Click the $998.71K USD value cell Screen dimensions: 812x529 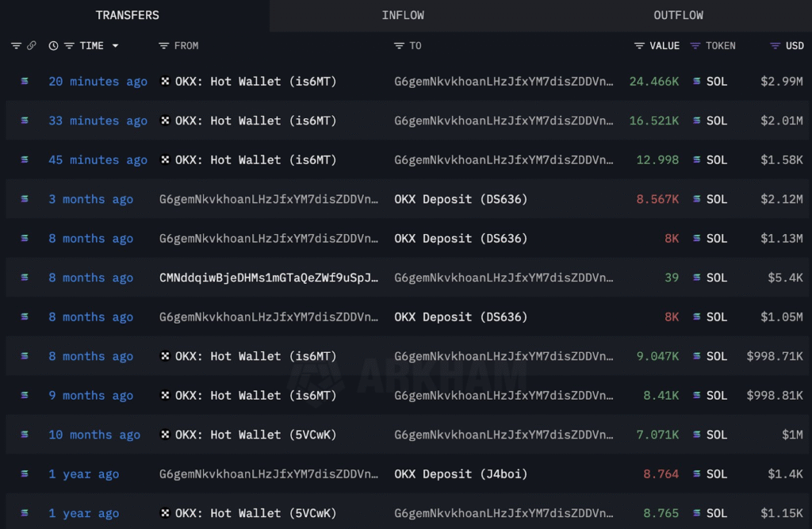click(x=774, y=356)
